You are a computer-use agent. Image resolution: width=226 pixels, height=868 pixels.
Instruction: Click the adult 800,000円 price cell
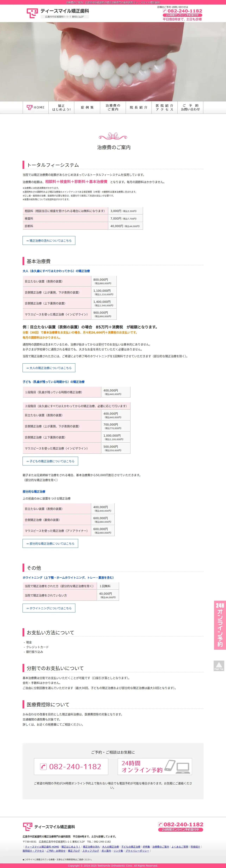tap(104, 281)
